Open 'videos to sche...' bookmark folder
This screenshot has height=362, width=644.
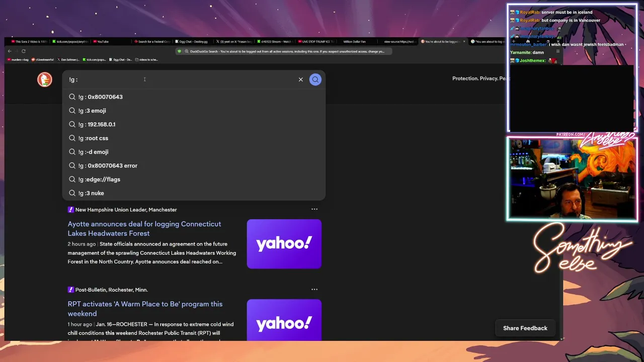tap(146, 59)
